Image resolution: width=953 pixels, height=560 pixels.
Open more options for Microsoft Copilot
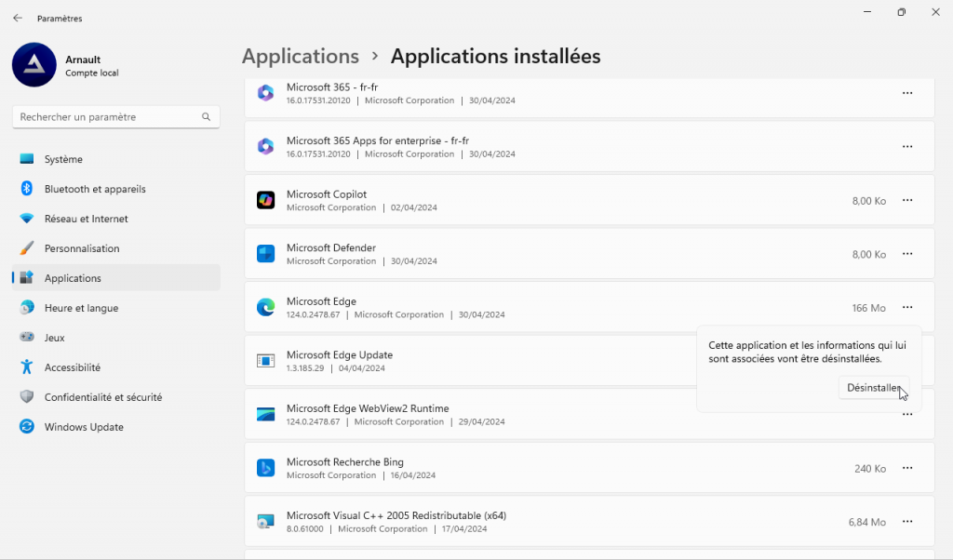point(907,200)
